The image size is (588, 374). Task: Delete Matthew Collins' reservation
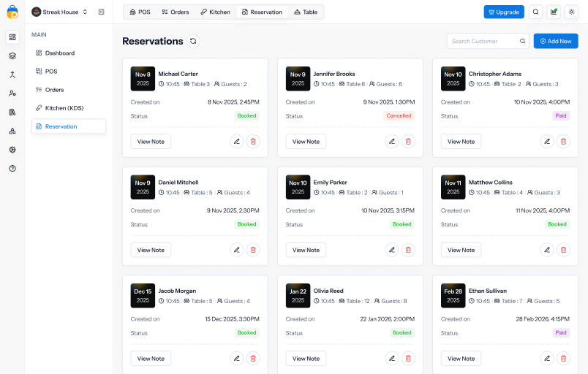coord(563,250)
